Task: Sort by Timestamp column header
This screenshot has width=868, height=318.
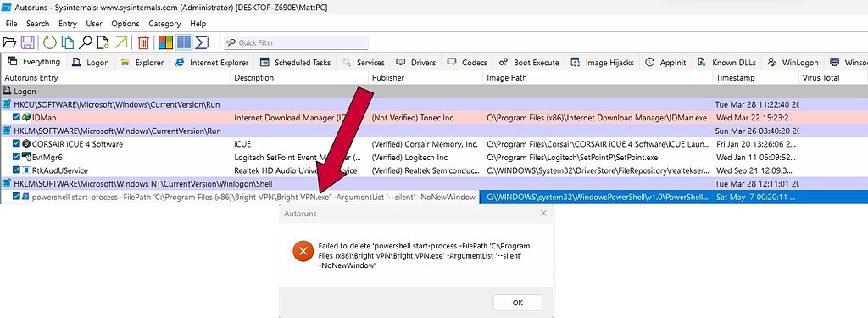Action: [755, 77]
